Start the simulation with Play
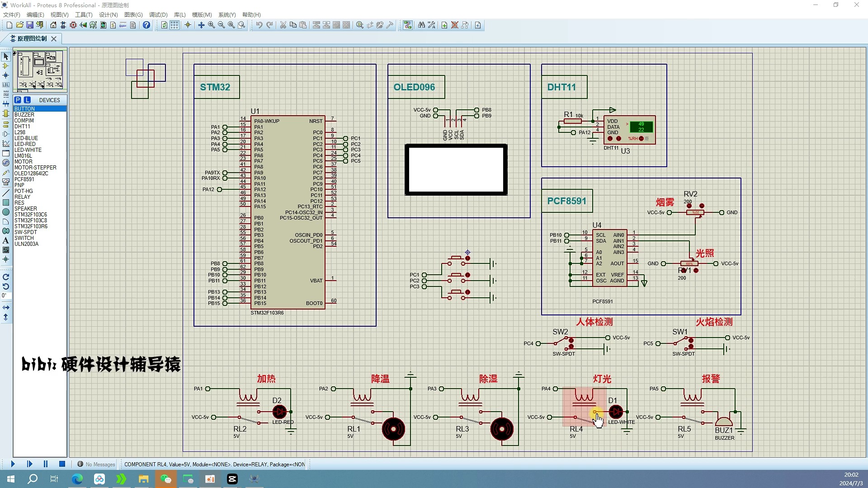This screenshot has width=868, height=488. (13, 464)
